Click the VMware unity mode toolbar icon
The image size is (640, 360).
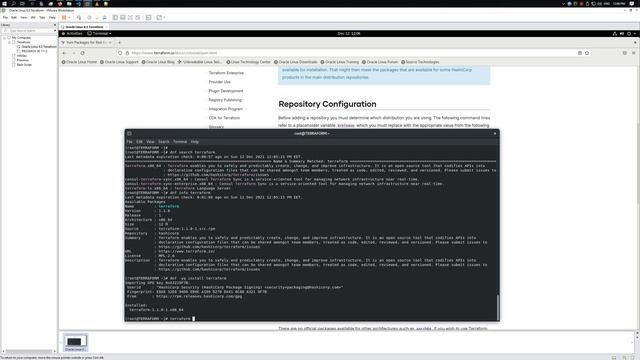(x=138, y=18)
